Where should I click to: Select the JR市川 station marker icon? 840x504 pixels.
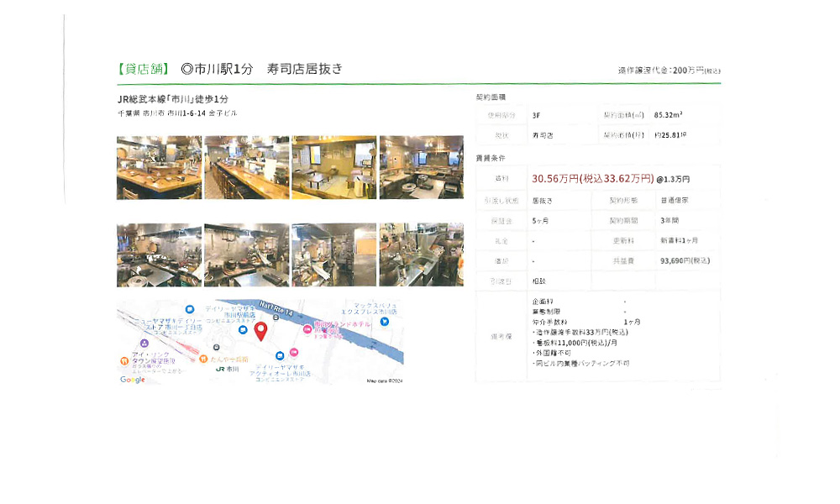221,370
